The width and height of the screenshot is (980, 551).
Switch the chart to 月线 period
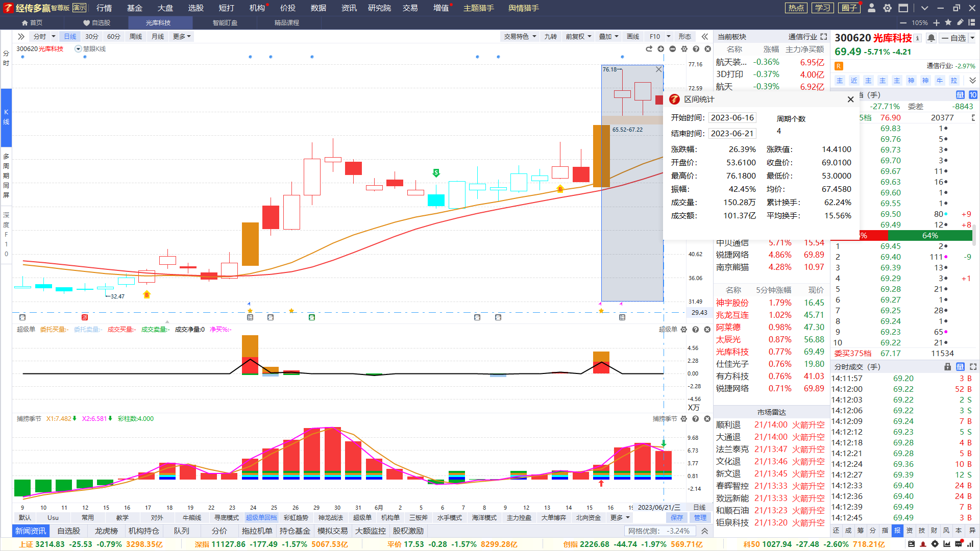pos(158,37)
